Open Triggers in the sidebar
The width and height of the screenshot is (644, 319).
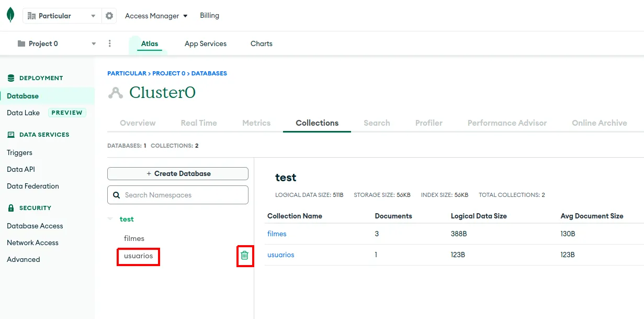coord(19,152)
